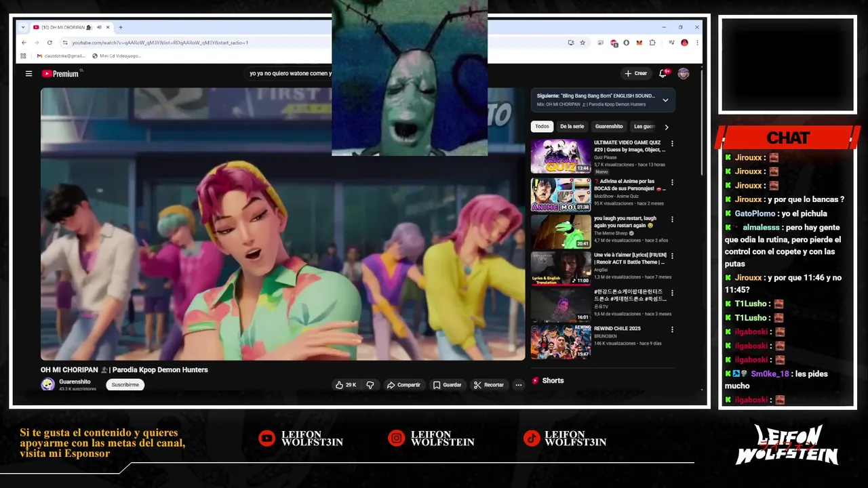The height and width of the screenshot is (488, 868).
Task: Click the Recortar clip button
Action: pos(489,385)
